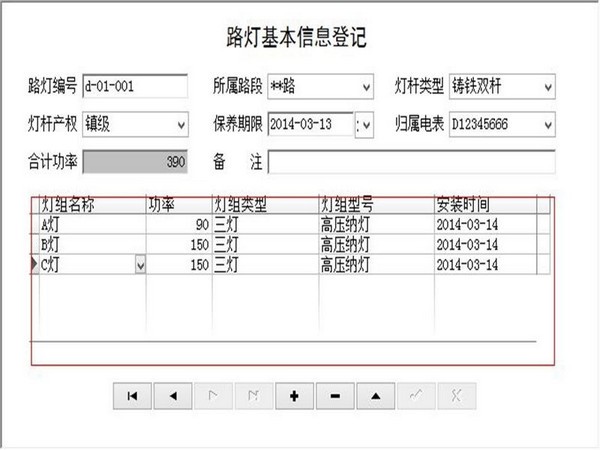The width and height of the screenshot is (600, 450).
Task: Click the disabled last record icon
Action: (253, 396)
